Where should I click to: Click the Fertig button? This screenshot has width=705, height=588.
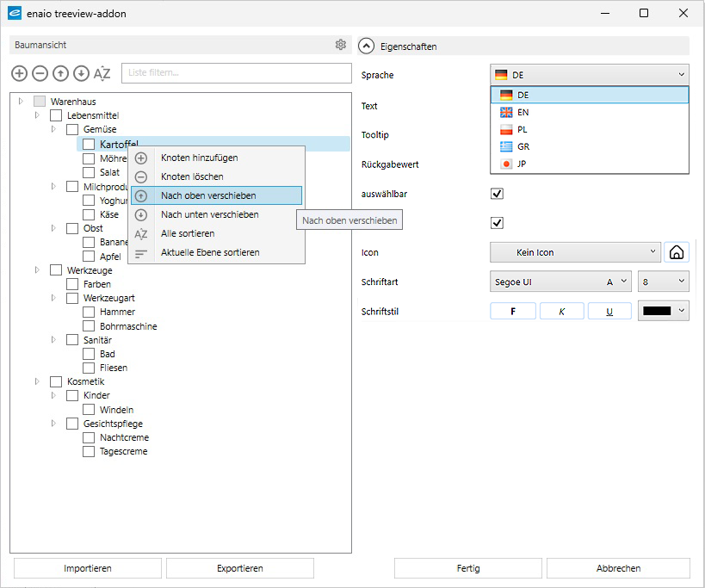[468, 568]
